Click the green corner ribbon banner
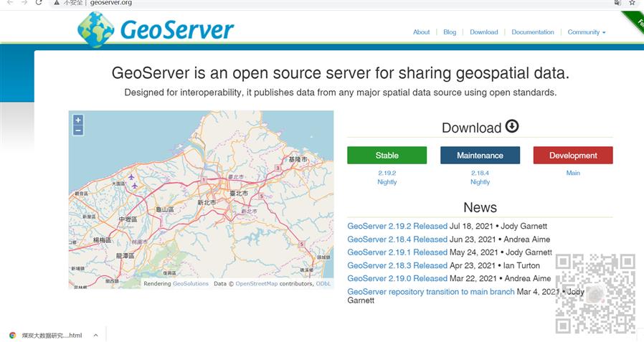This screenshot has width=644, height=342. 635,22
